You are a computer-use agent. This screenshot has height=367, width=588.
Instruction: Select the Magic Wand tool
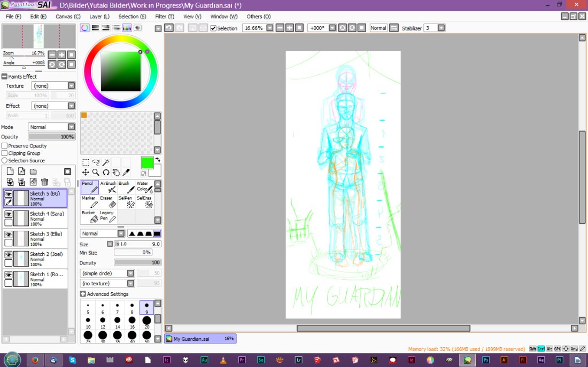click(x=106, y=162)
